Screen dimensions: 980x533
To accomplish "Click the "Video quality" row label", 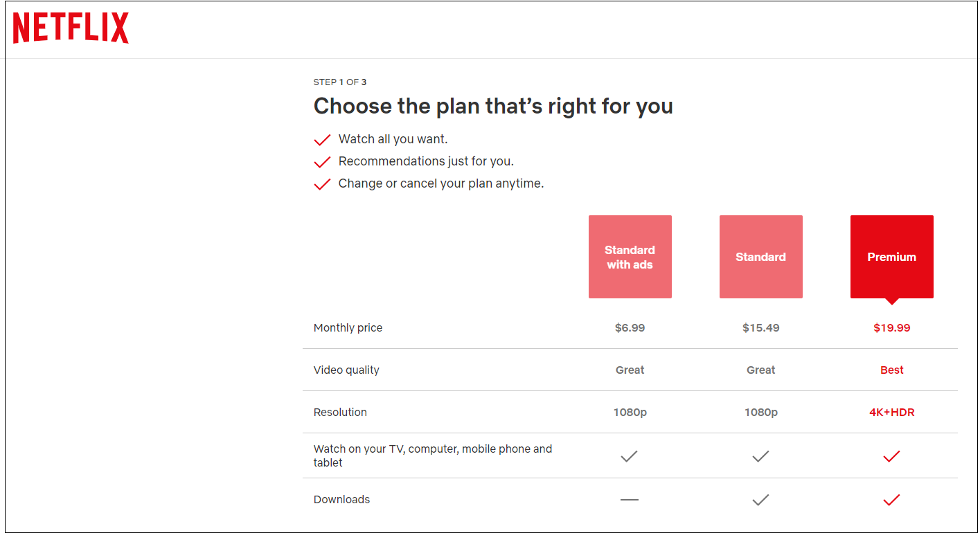I will (346, 370).
